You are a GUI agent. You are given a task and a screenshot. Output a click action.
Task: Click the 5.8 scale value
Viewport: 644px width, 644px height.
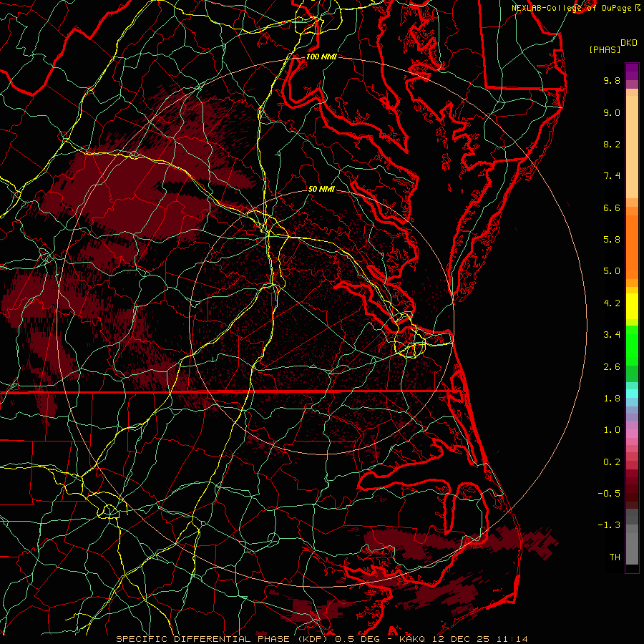(x=612, y=240)
